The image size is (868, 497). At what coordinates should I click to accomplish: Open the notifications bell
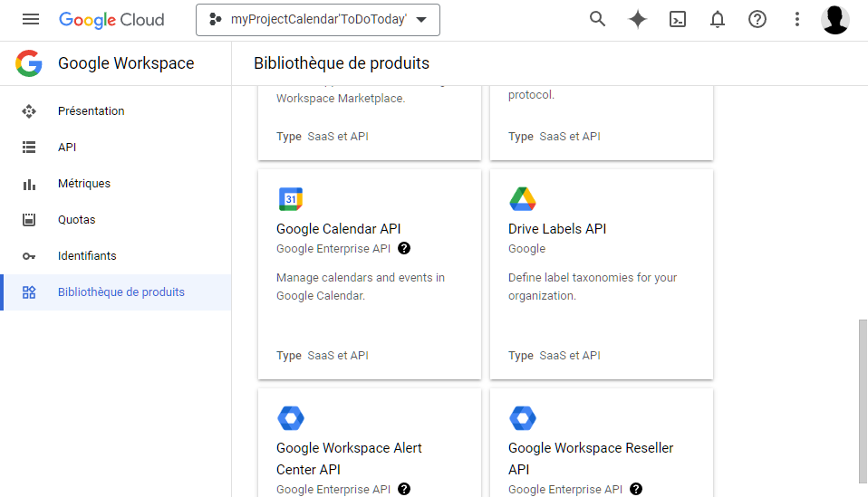click(x=718, y=19)
